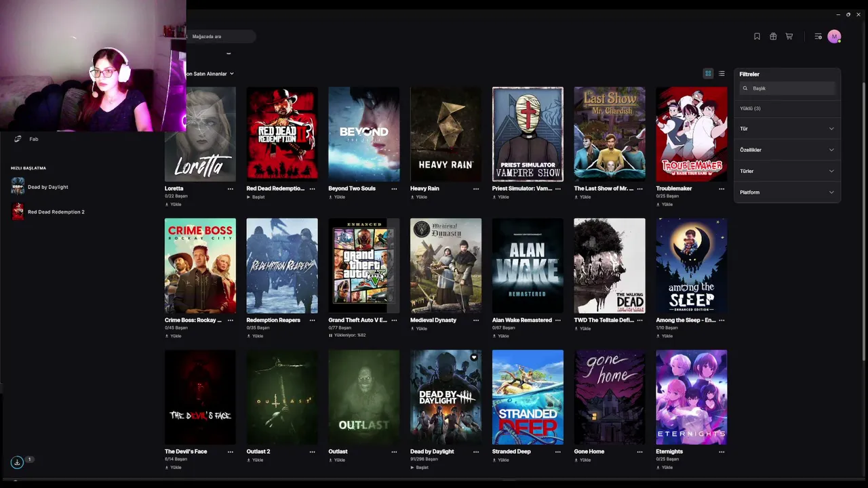Click the Outlast 2 game title

pos(258,451)
